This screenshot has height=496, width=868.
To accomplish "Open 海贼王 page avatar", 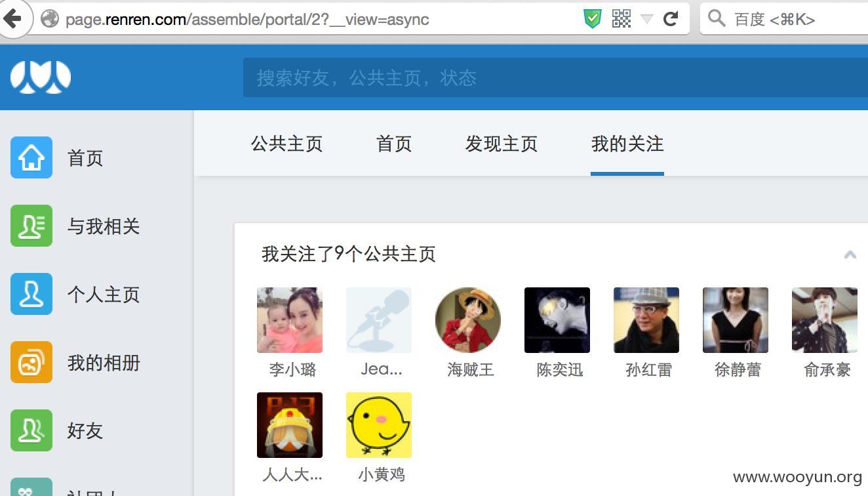I will (x=468, y=320).
